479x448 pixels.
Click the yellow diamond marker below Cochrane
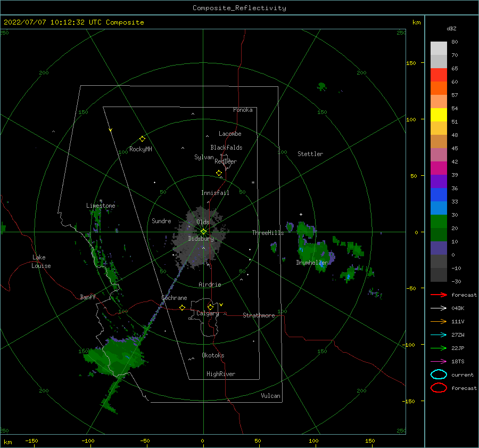182,308
